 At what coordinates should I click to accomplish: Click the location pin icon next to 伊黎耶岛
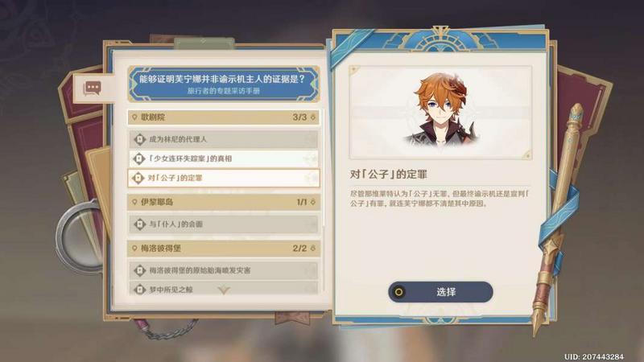tap(134, 202)
